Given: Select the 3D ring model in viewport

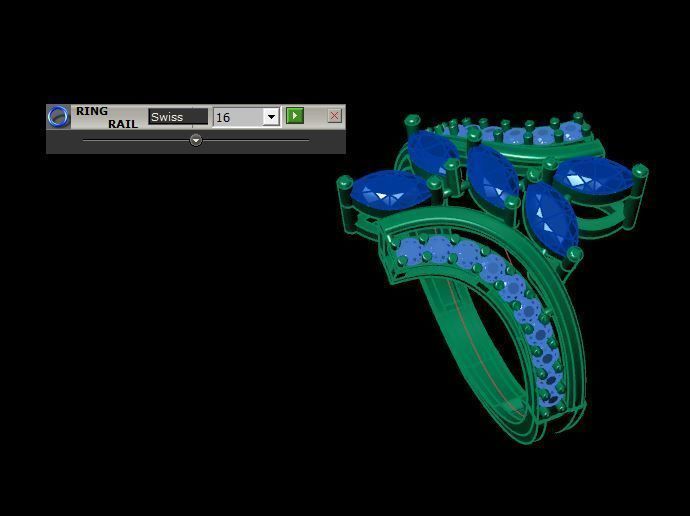Looking at the screenshot, I should tap(492, 279).
